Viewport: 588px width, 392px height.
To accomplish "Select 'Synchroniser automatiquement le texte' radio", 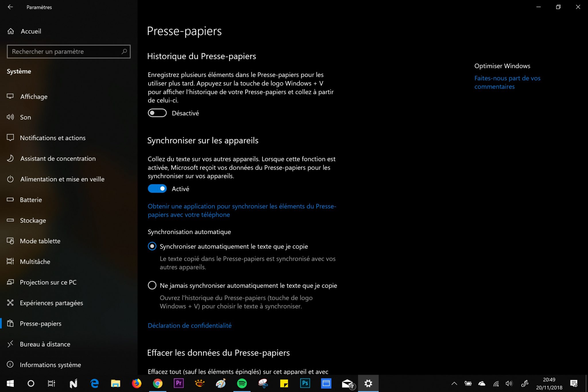I will 152,246.
